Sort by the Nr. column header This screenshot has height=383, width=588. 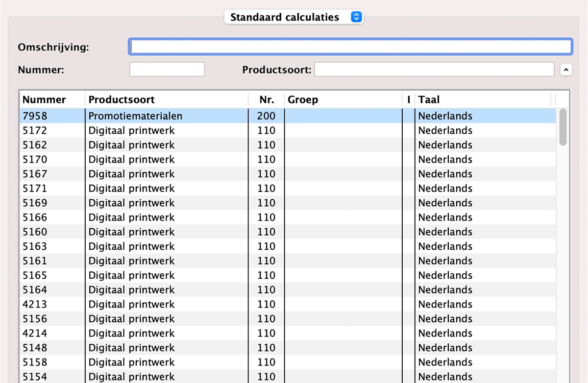267,100
